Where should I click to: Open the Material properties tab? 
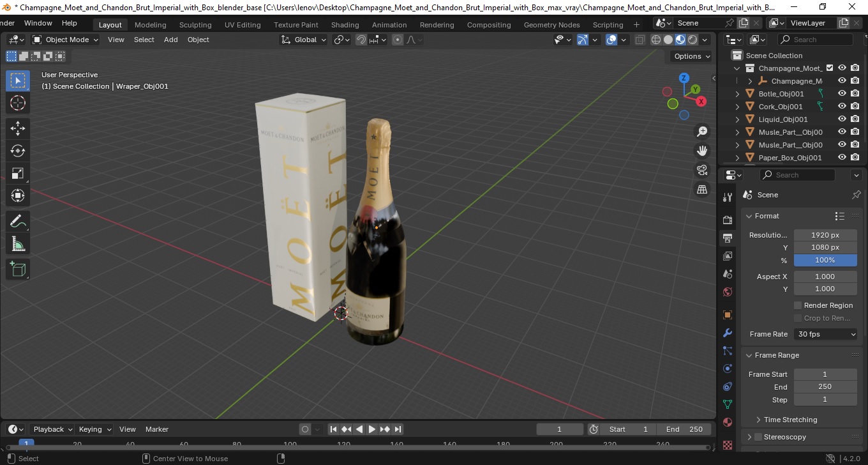pyautogui.click(x=728, y=422)
